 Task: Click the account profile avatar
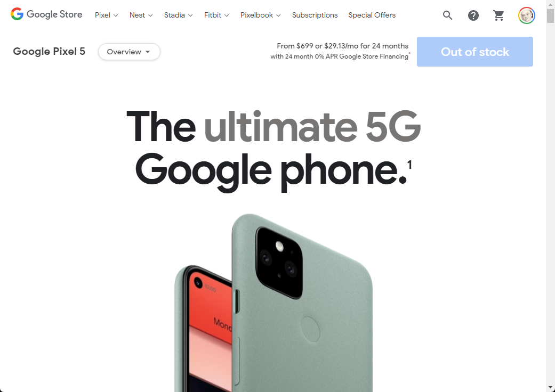pos(526,15)
